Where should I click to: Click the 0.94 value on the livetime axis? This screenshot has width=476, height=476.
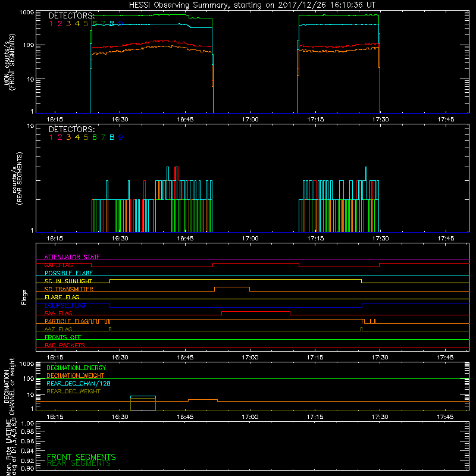point(27,450)
